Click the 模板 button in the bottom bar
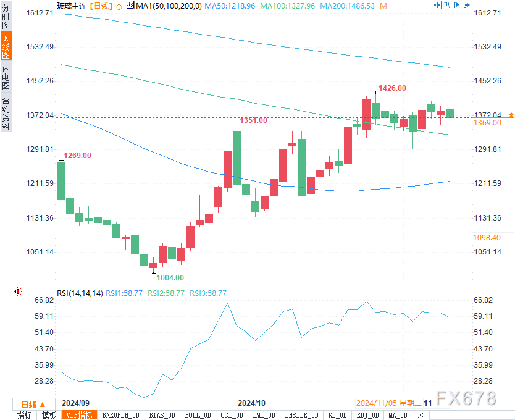 49,415
